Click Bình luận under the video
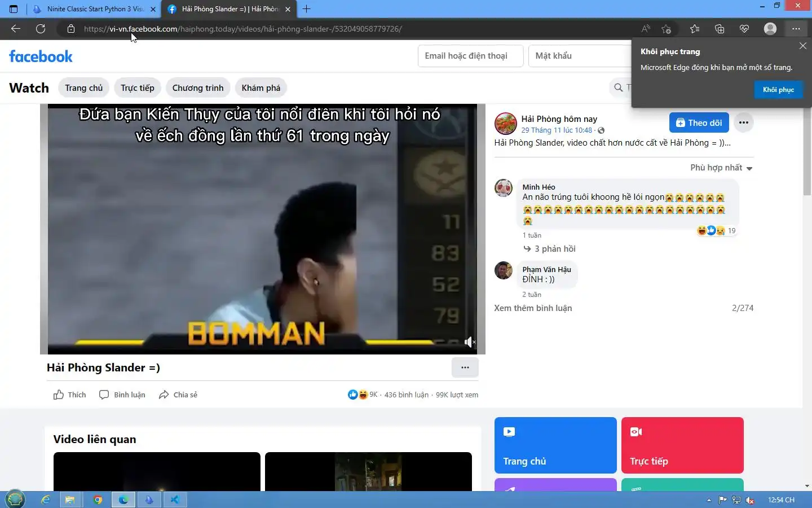 pos(122,395)
